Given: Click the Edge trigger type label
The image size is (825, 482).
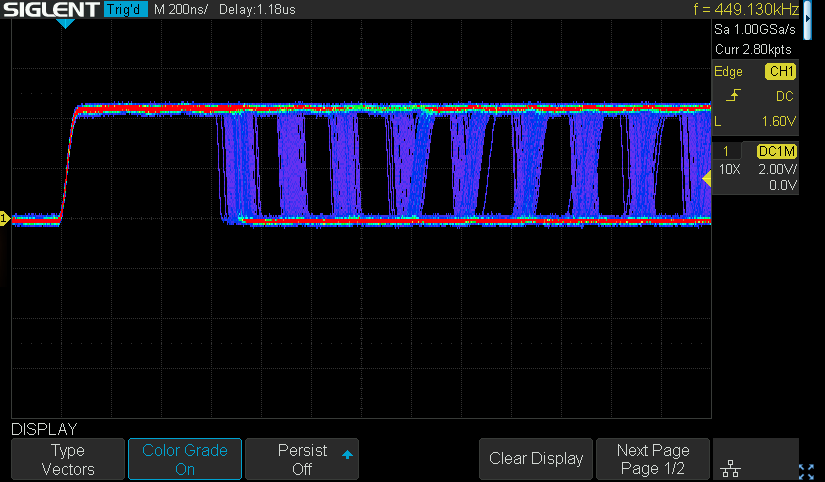Looking at the screenshot, I should tap(728, 72).
